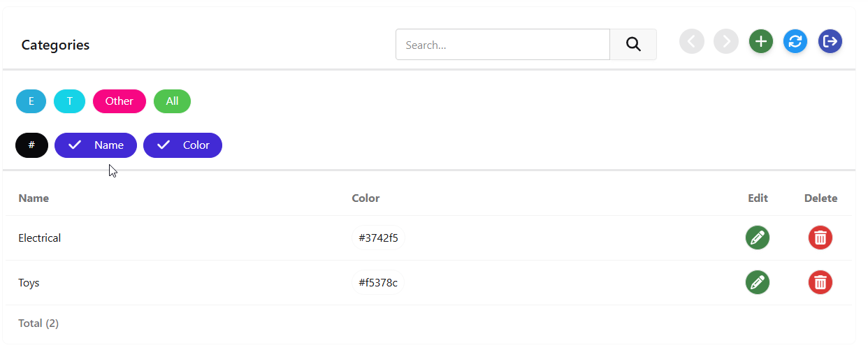Viewport: 868px width, 364px height.
Task: Toggle the Color column visibility
Action: coord(182,145)
